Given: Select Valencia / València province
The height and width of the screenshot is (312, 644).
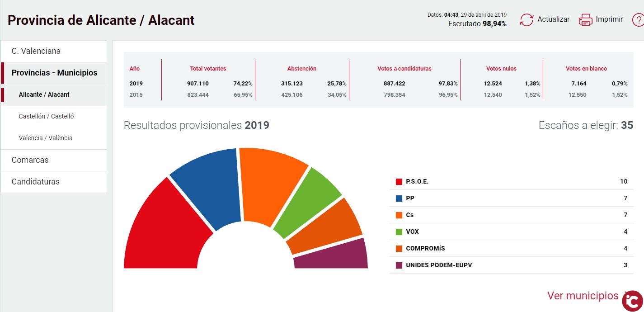Looking at the screenshot, I should [x=45, y=138].
